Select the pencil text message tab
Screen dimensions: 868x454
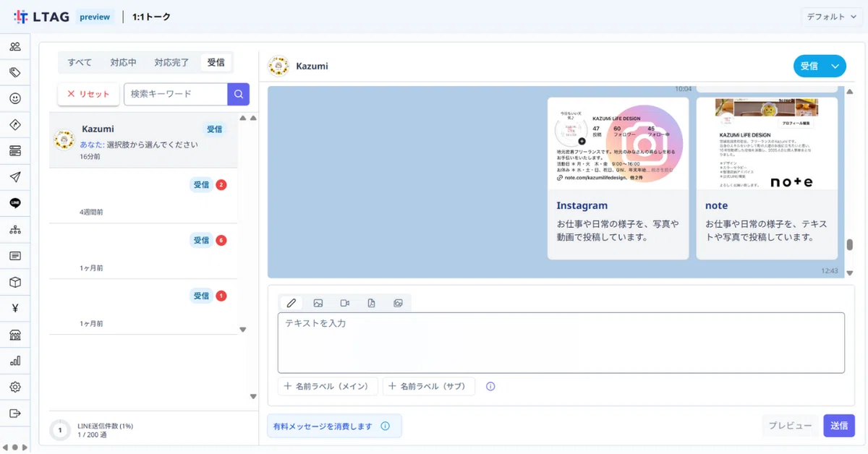click(x=292, y=303)
